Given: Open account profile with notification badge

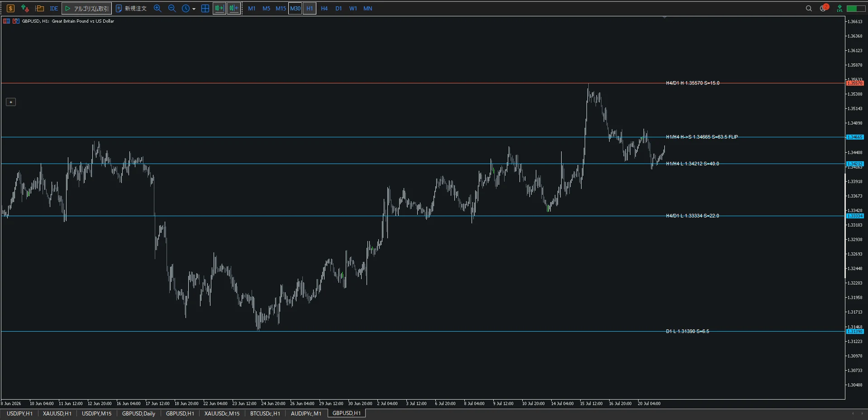Looking at the screenshot, I should click(x=824, y=8).
